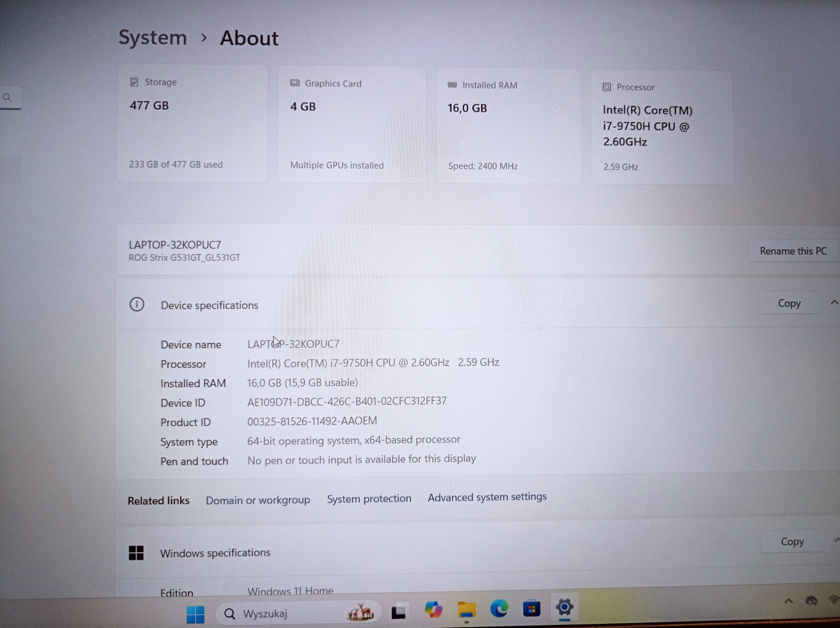This screenshot has height=628, width=840.
Task: Click 16,0 GB (15,9 GB usable) value
Action: [302, 382]
